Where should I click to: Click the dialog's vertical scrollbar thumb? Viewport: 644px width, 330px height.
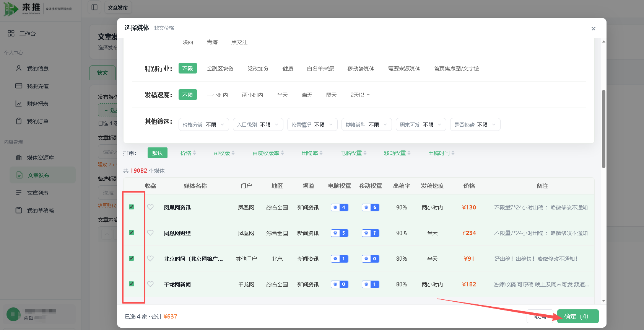tap(603, 129)
